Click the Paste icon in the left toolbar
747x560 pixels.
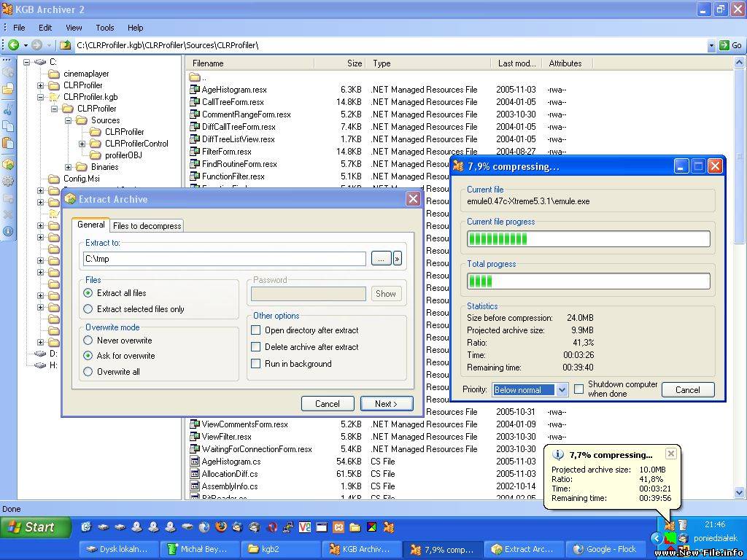[9, 143]
